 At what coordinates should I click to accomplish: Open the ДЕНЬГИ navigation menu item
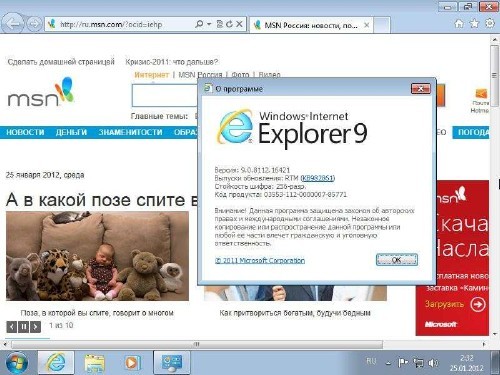click(71, 132)
